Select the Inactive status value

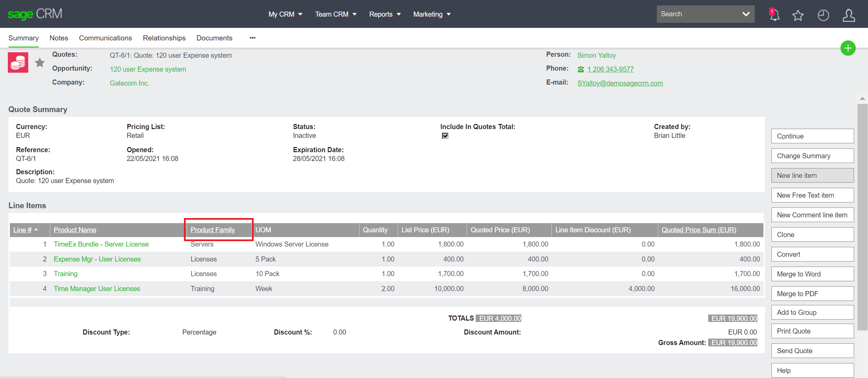(x=304, y=136)
